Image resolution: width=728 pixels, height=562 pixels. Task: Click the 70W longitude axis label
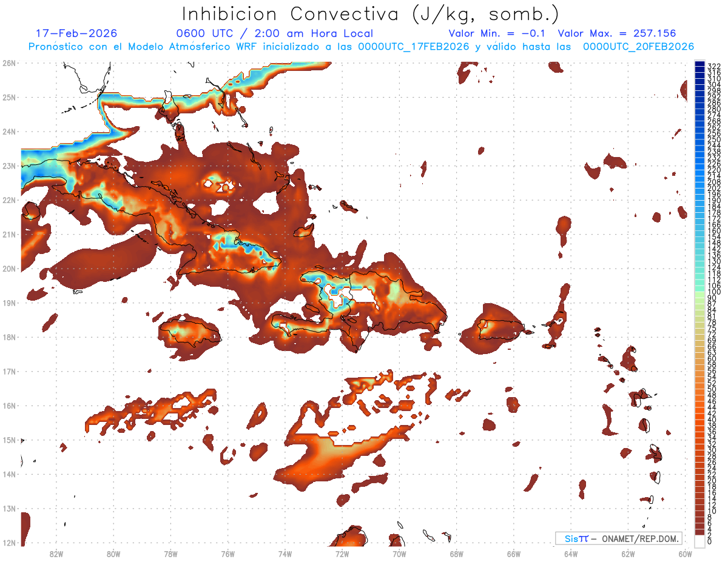pyautogui.click(x=399, y=554)
